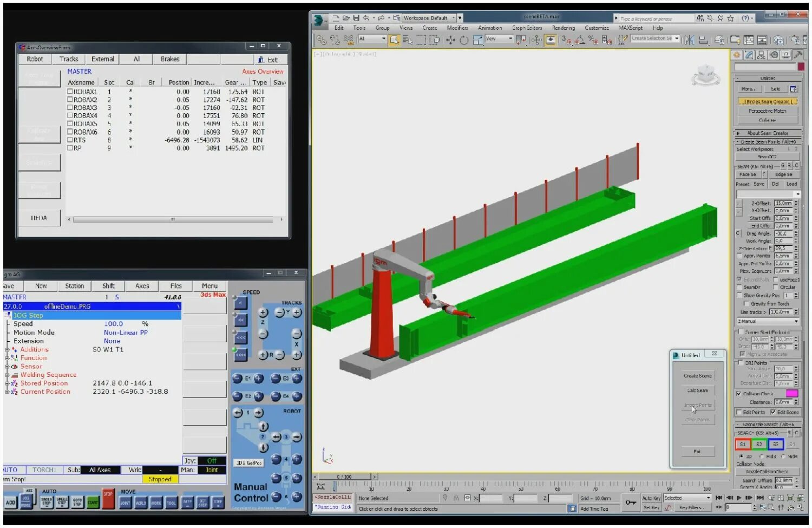Open the Graph Editors menu
Screen dimensions: 812x528
[527, 28]
